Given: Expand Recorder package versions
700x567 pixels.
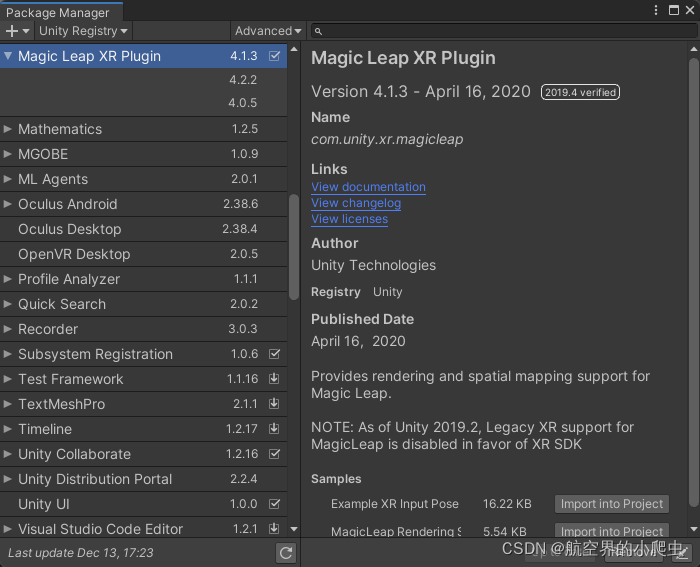Looking at the screenshot, I should (x=8, y=329).
